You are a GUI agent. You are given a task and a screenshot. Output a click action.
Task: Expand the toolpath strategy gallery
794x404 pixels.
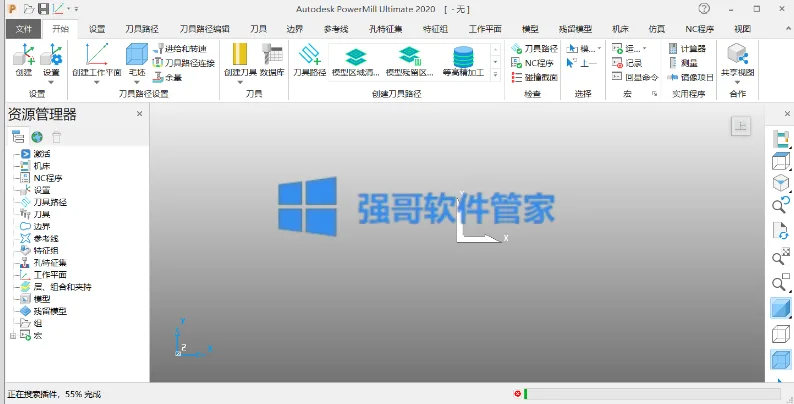(x=496, y=74)
